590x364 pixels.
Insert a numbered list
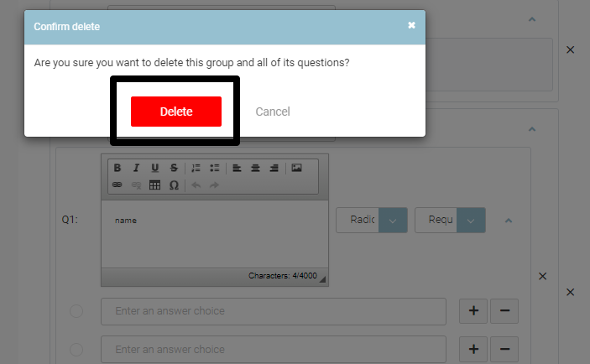196,168
